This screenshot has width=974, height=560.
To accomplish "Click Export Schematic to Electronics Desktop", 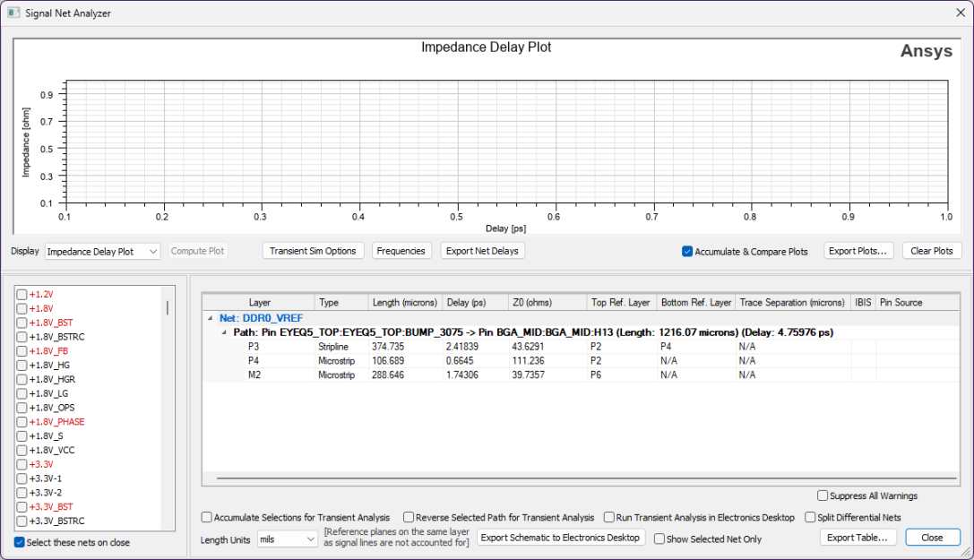I will pyautogui.click(x=561, y=538).
